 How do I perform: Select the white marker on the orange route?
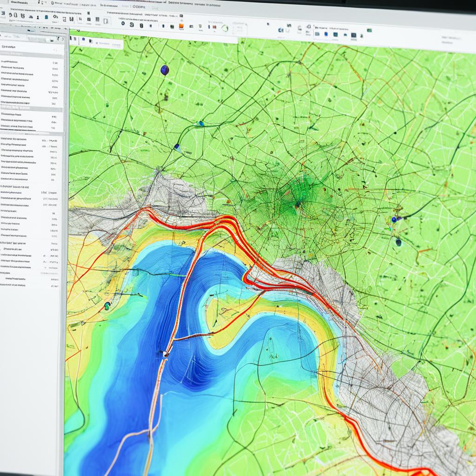pyautogui.click(x=165, y=353)
